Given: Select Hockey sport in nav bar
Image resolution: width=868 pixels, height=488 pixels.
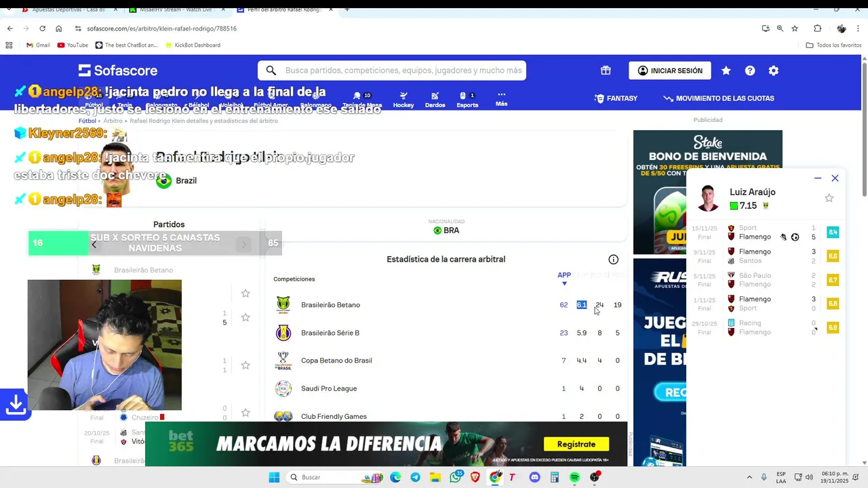Looking at the screenshot, I should pyautogui.click(x=403, y=100).
